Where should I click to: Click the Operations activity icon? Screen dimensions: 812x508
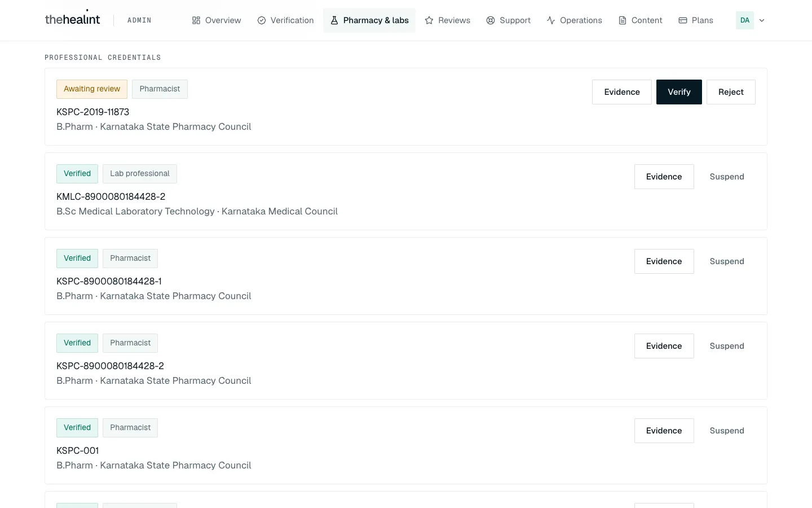(x=551, y=20)
